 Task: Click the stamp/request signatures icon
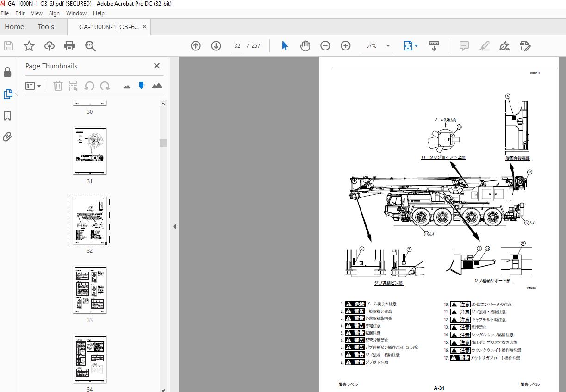525,46
